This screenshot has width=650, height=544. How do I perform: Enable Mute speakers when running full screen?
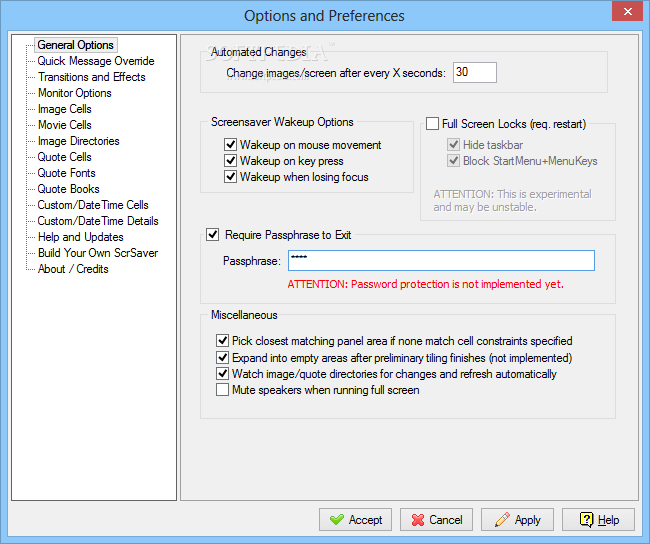pyautogui.click(x=223, y=390)
